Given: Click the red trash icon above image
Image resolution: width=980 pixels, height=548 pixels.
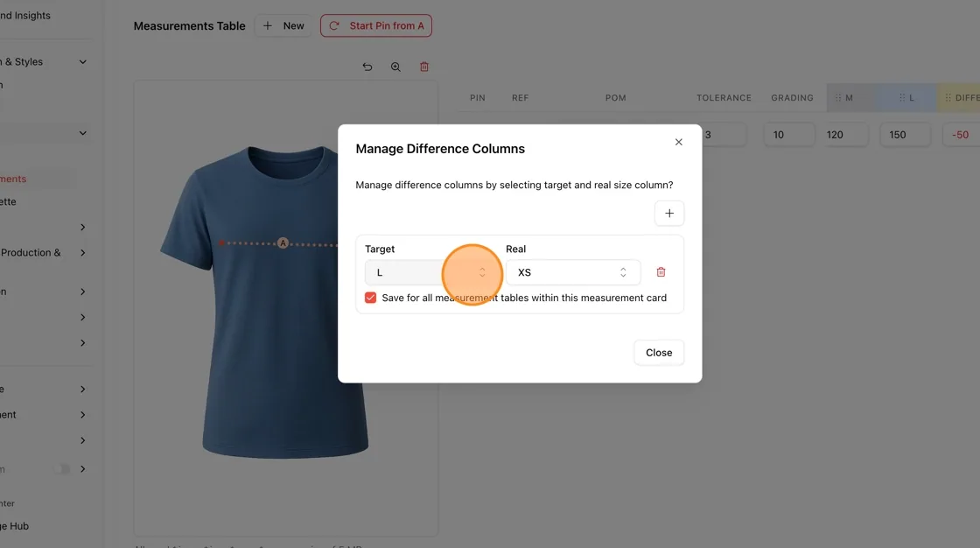Looking at the screenshot, I should pos(424,67).
